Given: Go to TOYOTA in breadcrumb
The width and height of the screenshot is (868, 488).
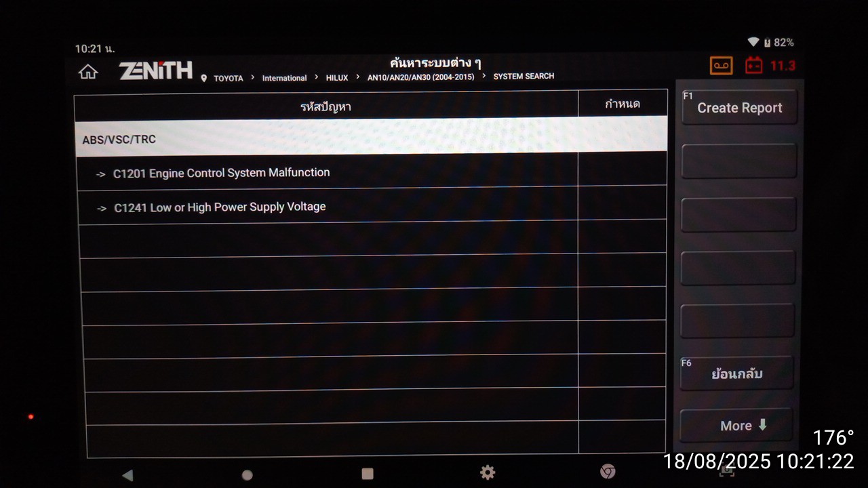Looking at the screenshot, I should click(229, 79).
